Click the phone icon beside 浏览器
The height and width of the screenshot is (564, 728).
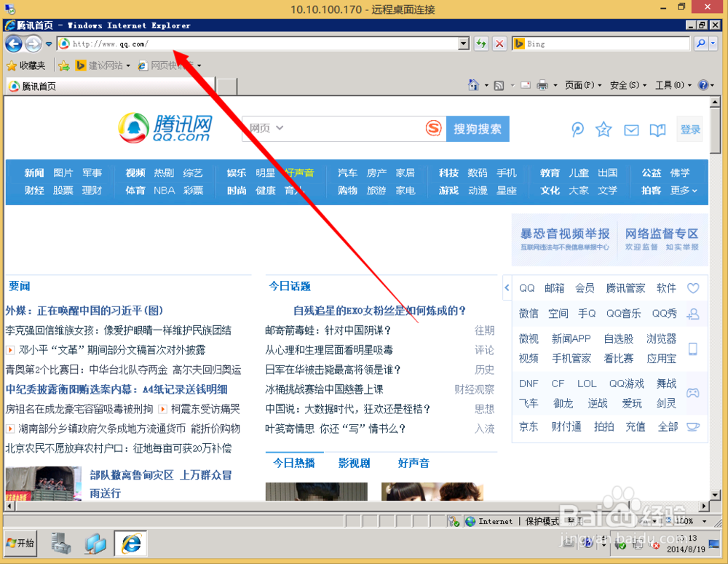[x=693, y=349]
